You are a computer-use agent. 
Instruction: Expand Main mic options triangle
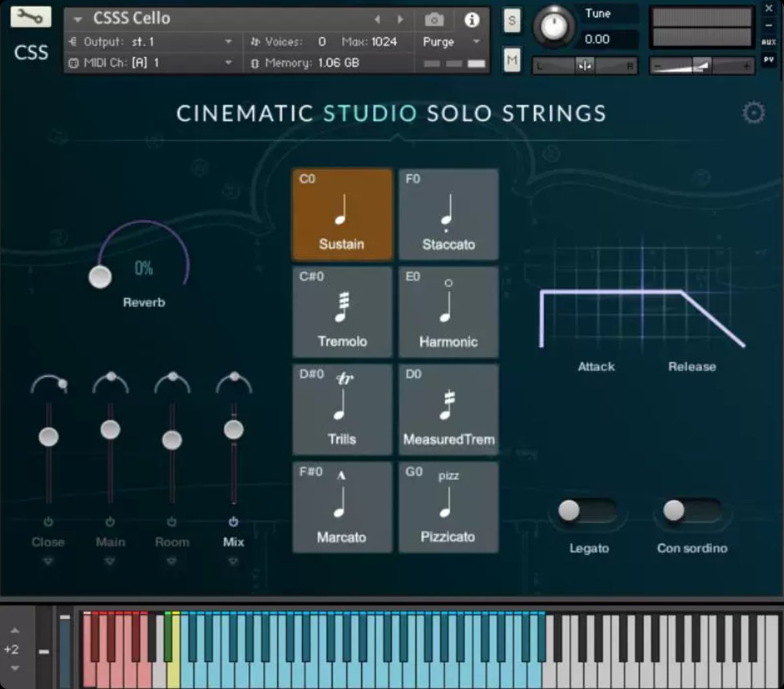tap(110, 562)
